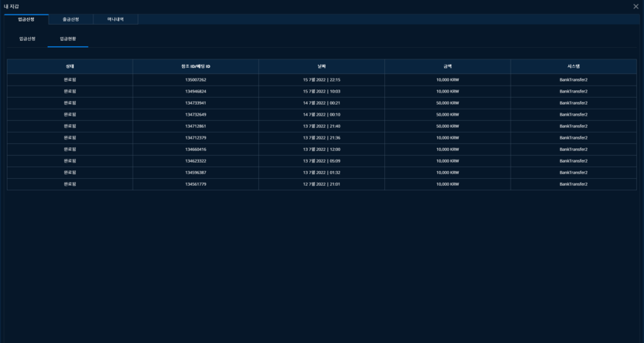Click date 13 7월 2022 | 05:09
This screenshot has height=343, width=644.
[322, 161]
